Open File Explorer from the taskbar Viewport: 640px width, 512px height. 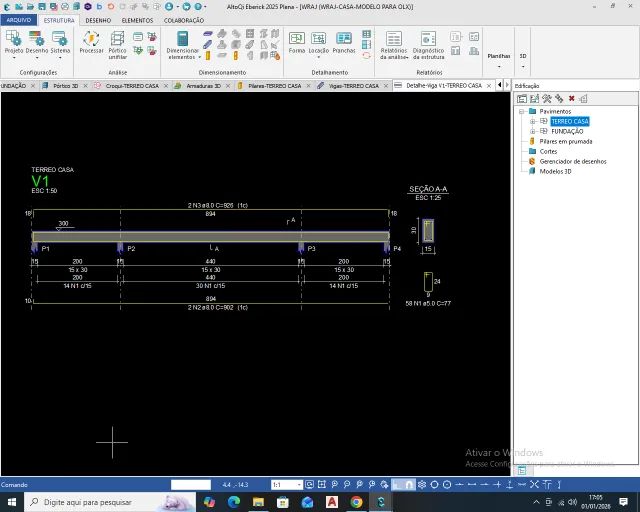coord(258,502)
